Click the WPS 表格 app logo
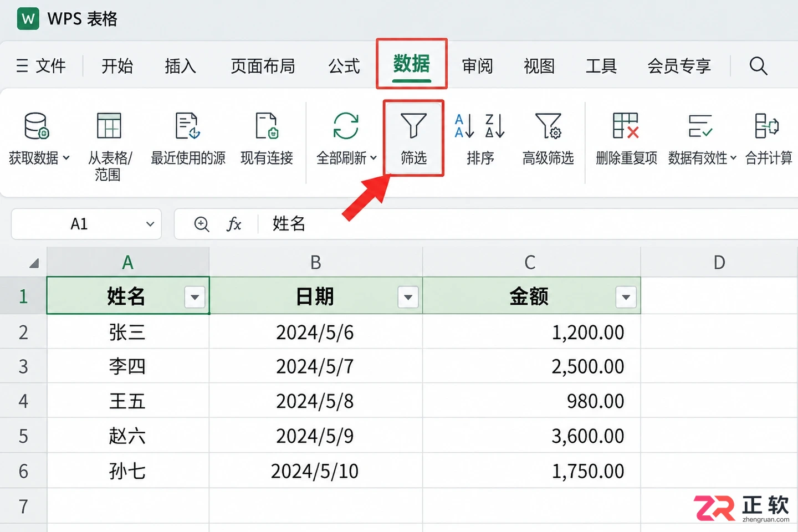798x532 pixels. (28, 19)
